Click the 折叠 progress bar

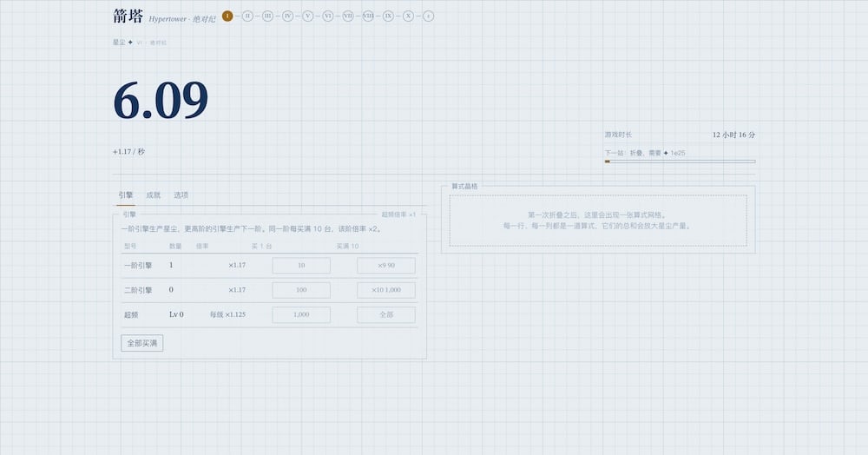pyautogui.click(x=680, y=162)
